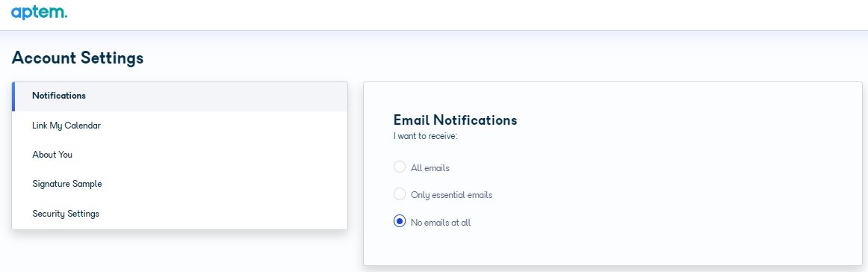Click the Email Notifications heading
Screen dimensions: 868x272
click(455, 120)
